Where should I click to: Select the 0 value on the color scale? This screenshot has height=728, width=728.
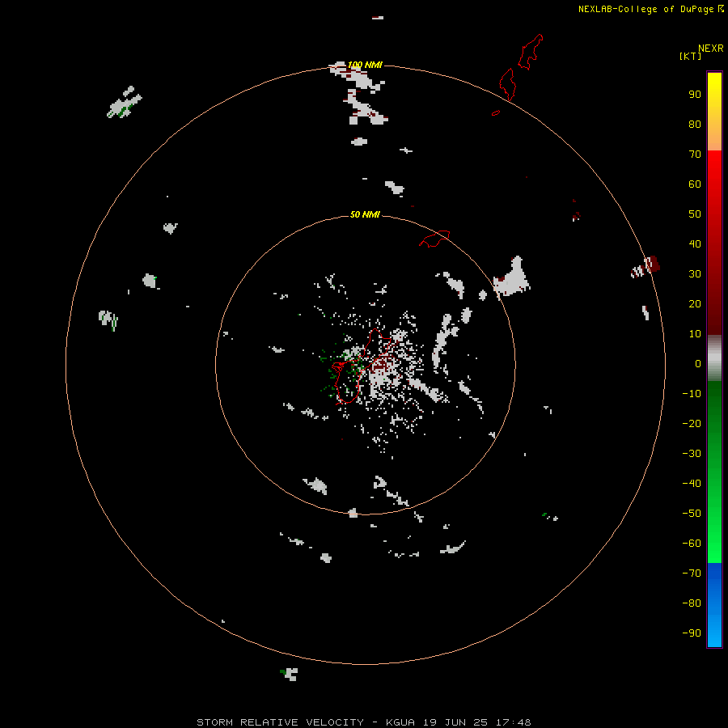tap(698, 363)
